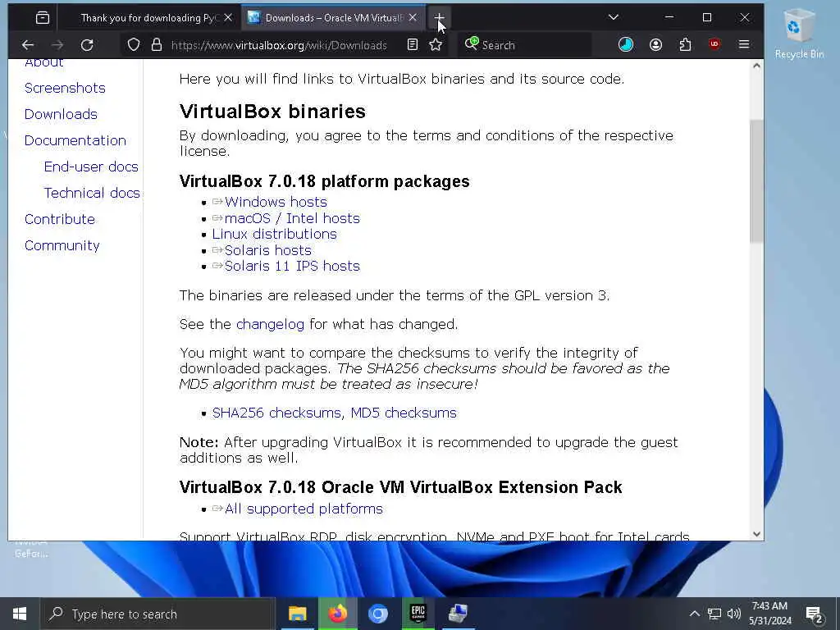Open Downloads sidebar link
This screenshot has height=630, width=840.
(61, 114)
